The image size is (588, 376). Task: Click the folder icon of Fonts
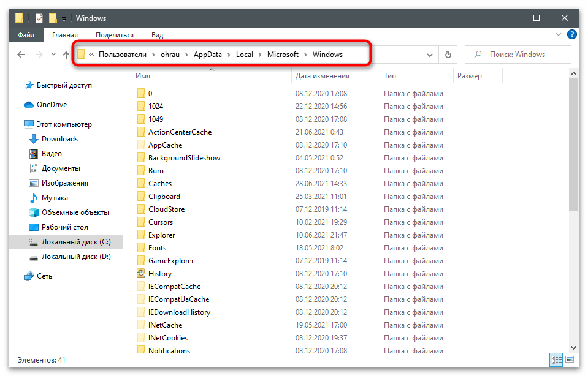tap(141, 247)
